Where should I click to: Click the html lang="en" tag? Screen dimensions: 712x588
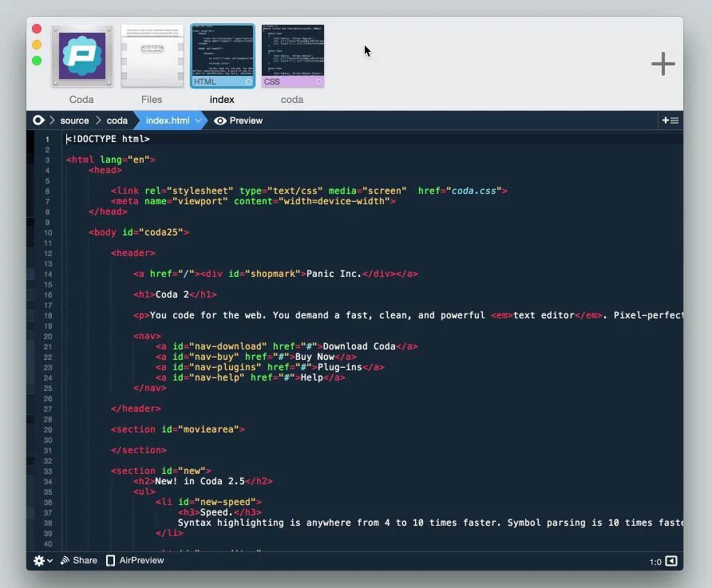(111, 160)
